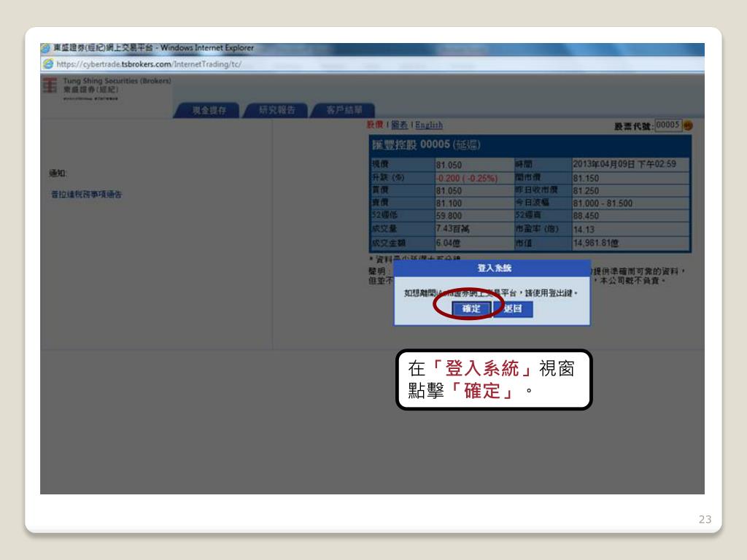This screenshot has height=560, width=747.
Task: Click the 確定 button in the 登入系統 dialog
Action: pos(471,308)
